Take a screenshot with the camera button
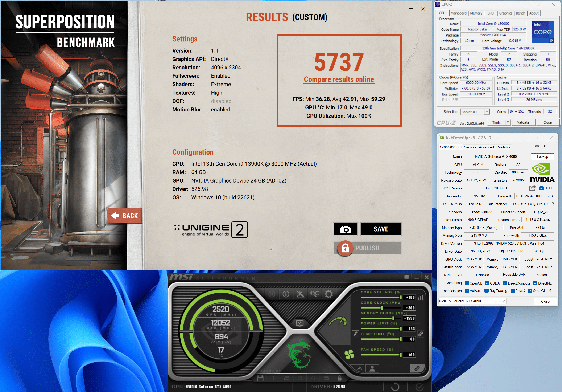The height and width of the screenshot is (392, 562). click(x=345, y=229)
